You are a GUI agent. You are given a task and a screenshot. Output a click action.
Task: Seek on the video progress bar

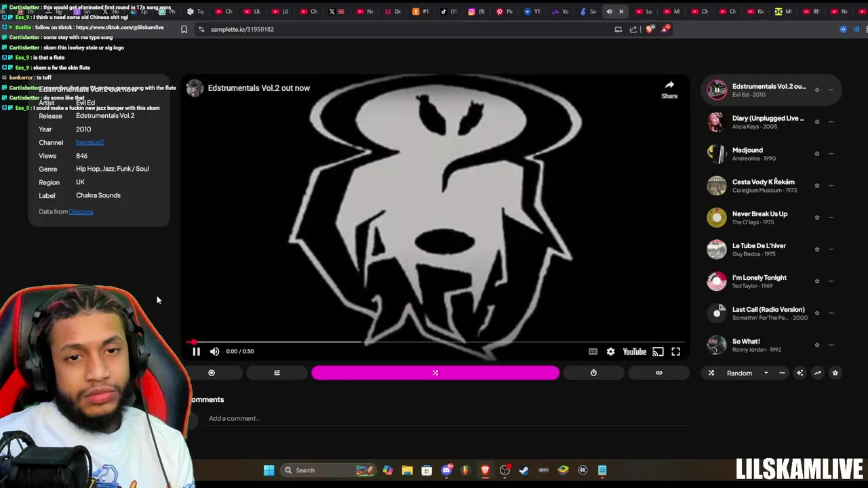tap(436, 342)
